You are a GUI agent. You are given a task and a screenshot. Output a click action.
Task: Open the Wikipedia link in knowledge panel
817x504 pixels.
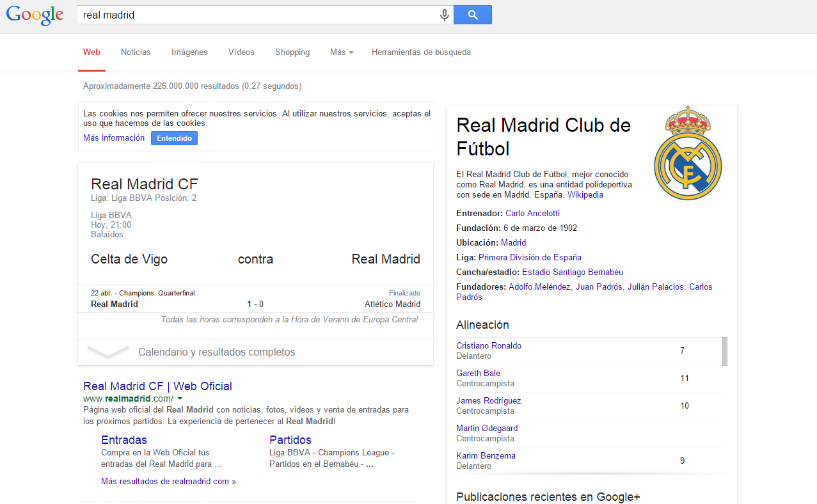[585, 195]
